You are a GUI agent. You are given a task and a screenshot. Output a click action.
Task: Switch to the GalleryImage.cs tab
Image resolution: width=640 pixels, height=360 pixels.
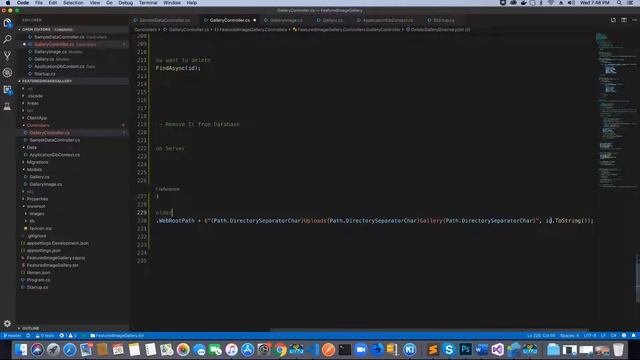[286, 20]
